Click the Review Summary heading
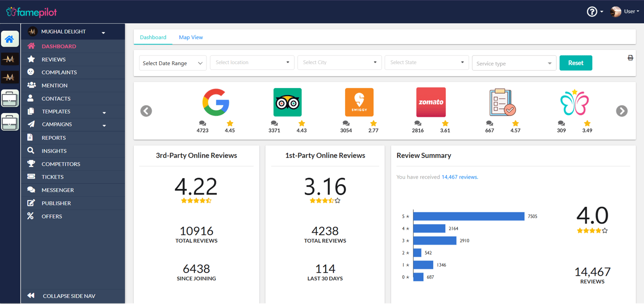The height and width of the screenshot is (304, 644). (x=424, y=155)
